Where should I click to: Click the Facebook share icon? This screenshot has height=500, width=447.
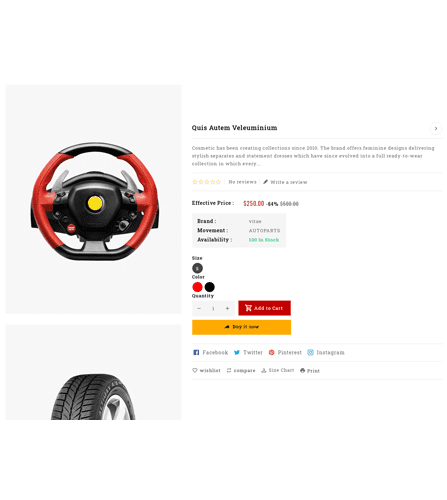point(196,352)
